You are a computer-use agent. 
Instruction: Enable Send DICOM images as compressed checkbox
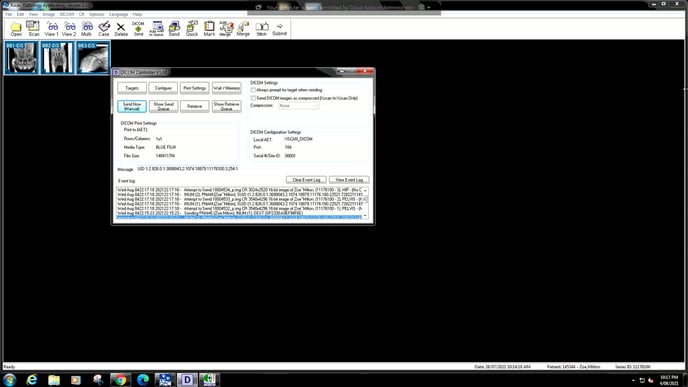[x=253, y=98]
